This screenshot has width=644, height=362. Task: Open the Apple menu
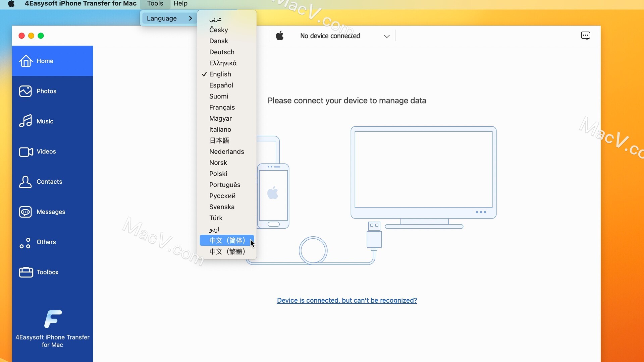(11, 4)
